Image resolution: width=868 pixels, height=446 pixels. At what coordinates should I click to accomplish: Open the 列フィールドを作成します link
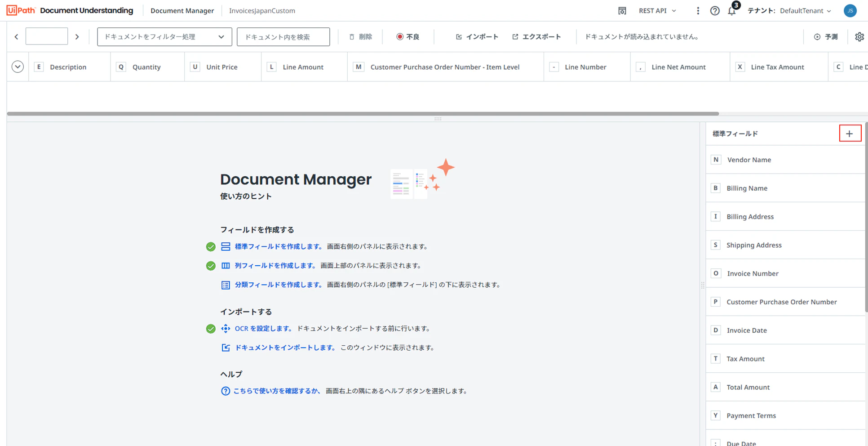pyautogui.click(x=275, y=266)
